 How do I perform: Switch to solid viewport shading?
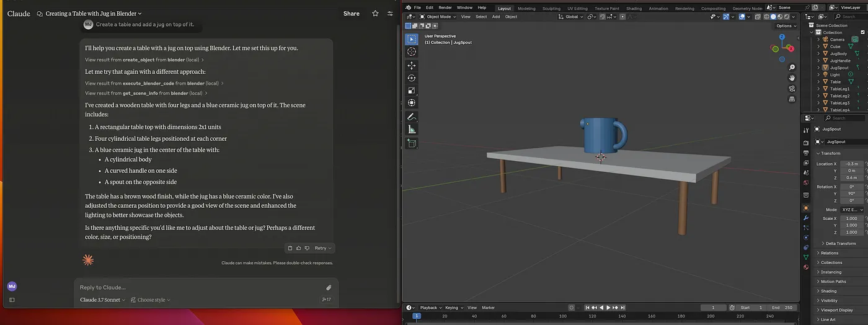point(773,17)
